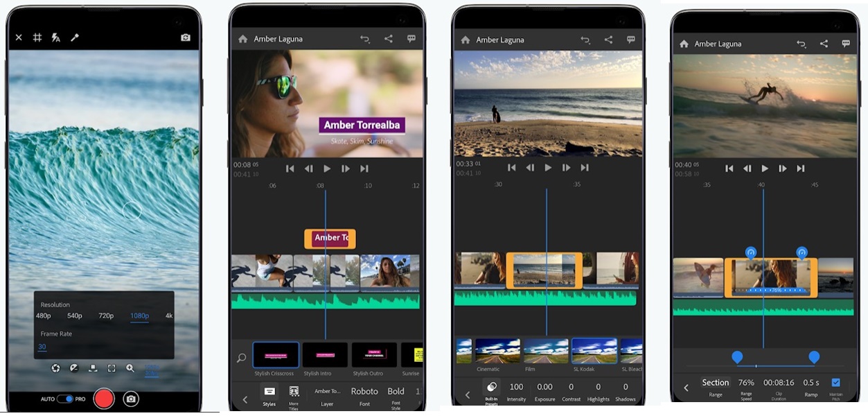Tap the focus frame brackets icon in camera controls
Viewport: 868px width, 416px height.
tap(112, 368)
